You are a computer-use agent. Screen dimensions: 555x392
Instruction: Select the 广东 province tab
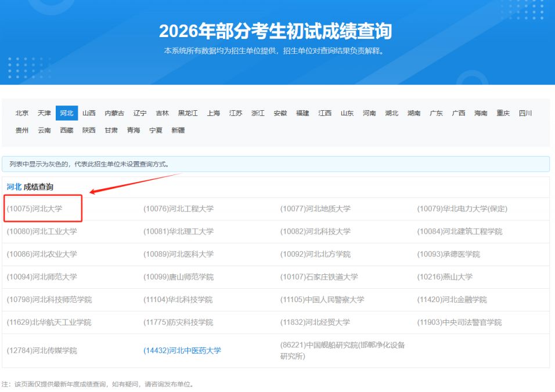(x=436, y=113)
